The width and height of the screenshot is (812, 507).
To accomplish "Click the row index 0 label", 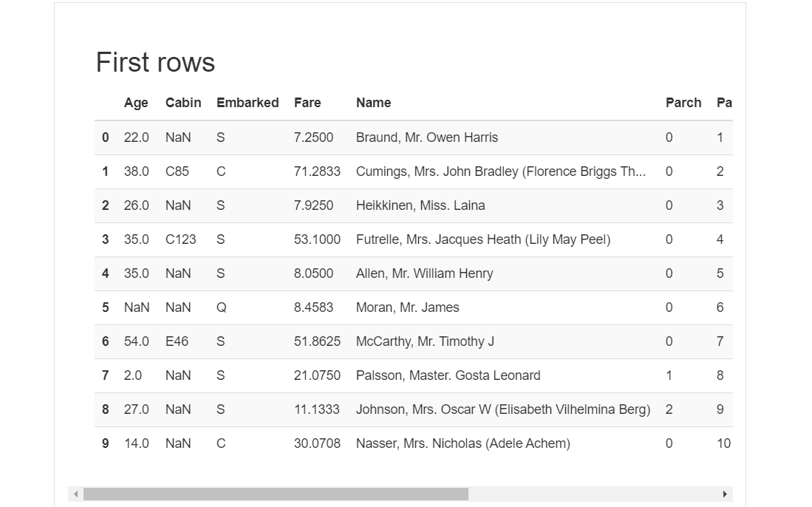I will coord(105,137).
